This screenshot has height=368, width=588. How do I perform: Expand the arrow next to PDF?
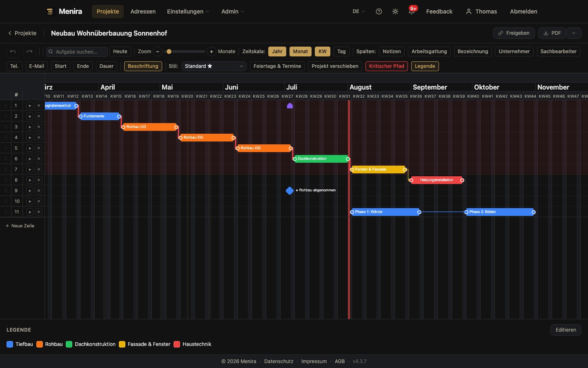coord(574,33)
